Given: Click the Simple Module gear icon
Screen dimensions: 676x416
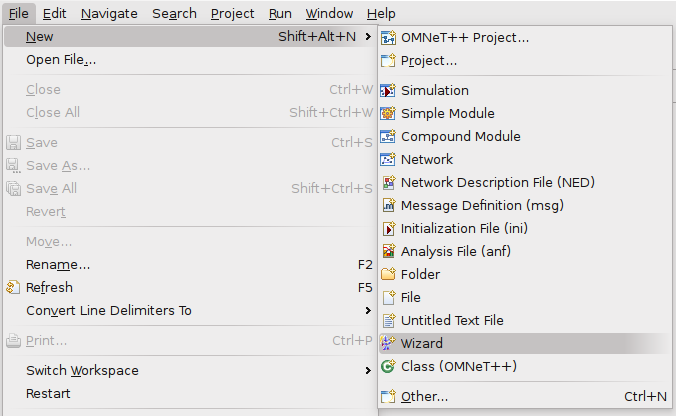Looking at the screenshot, I should click(388, 113).
